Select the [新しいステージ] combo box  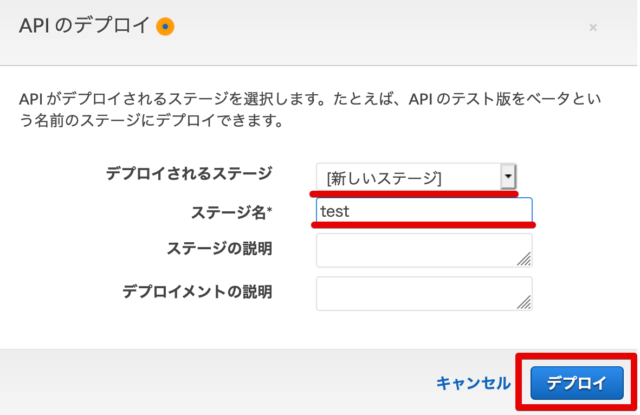point(416,177)
